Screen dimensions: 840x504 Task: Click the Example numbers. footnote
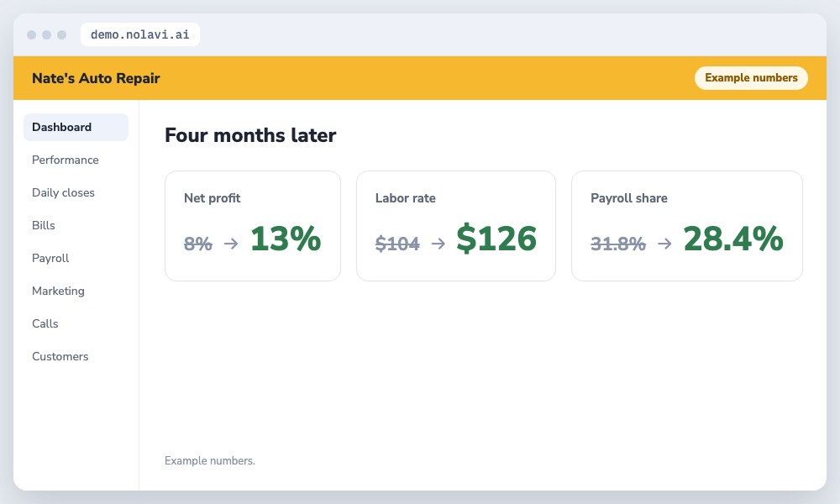(x=210, y=460)
